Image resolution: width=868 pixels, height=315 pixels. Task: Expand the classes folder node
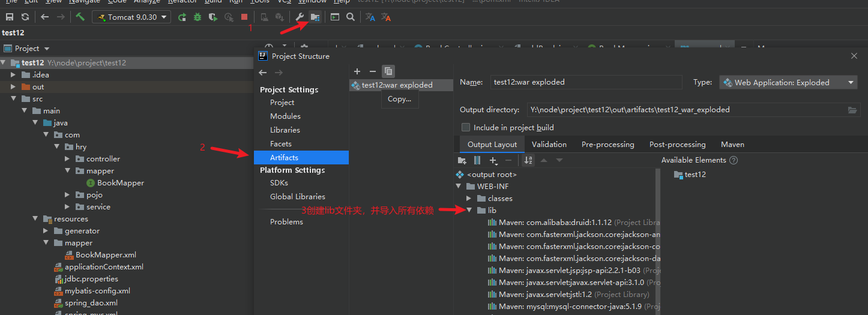click(469, 199)
